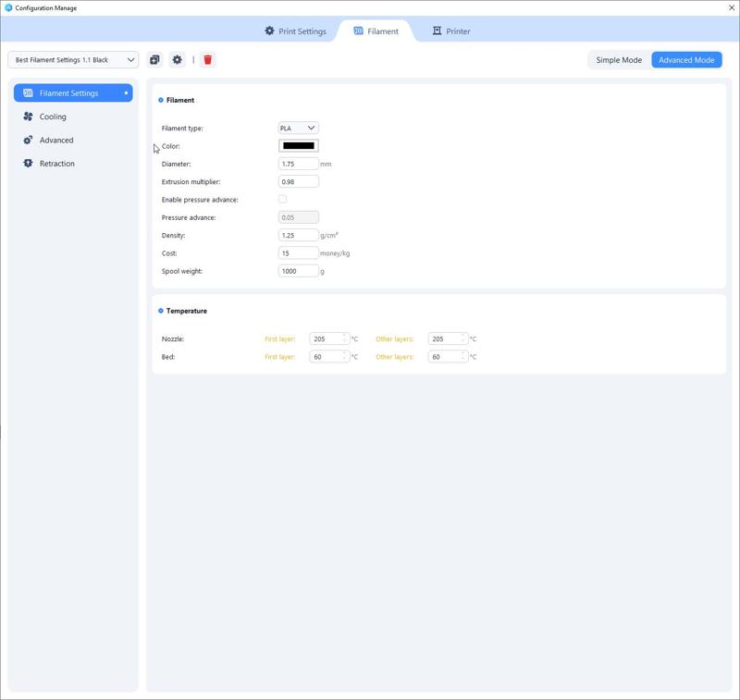Switch to Simple Mode
740x700 pixels.
619,60
